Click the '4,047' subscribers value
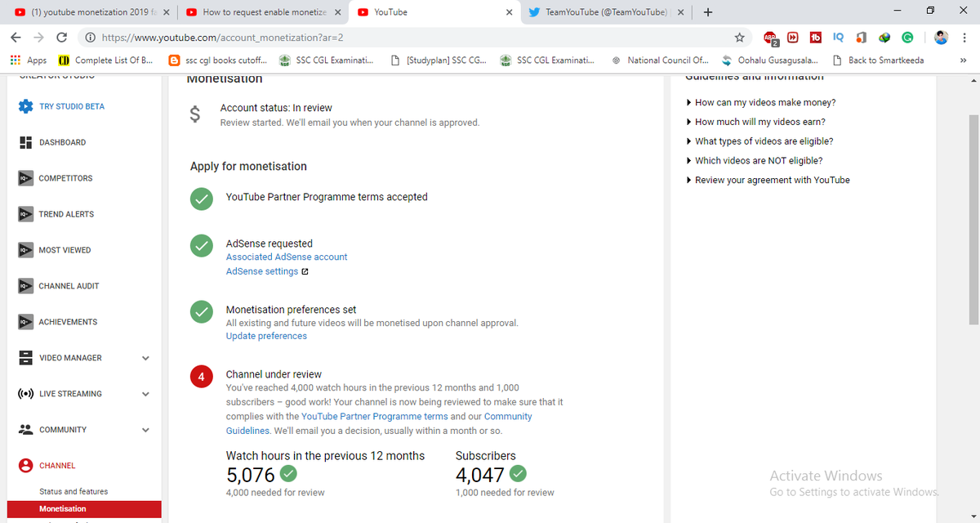The height and width of the screenshot is (523, 980). coord(480,474)
